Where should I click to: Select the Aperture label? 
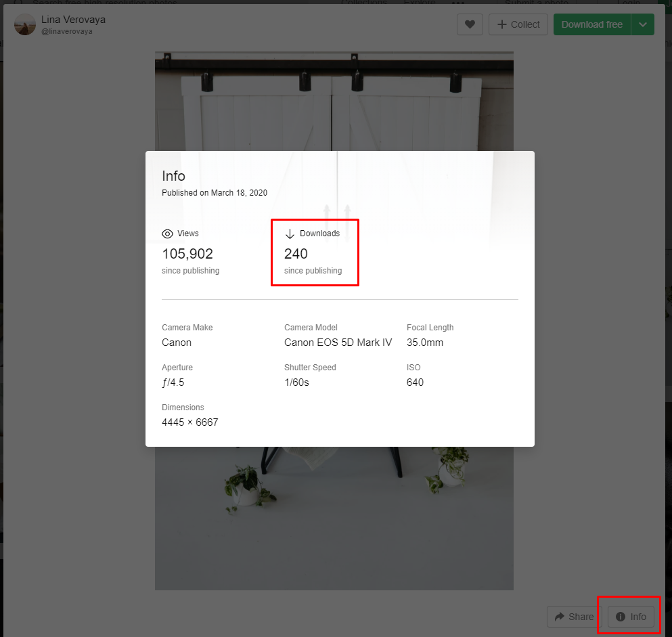(177, 368)
